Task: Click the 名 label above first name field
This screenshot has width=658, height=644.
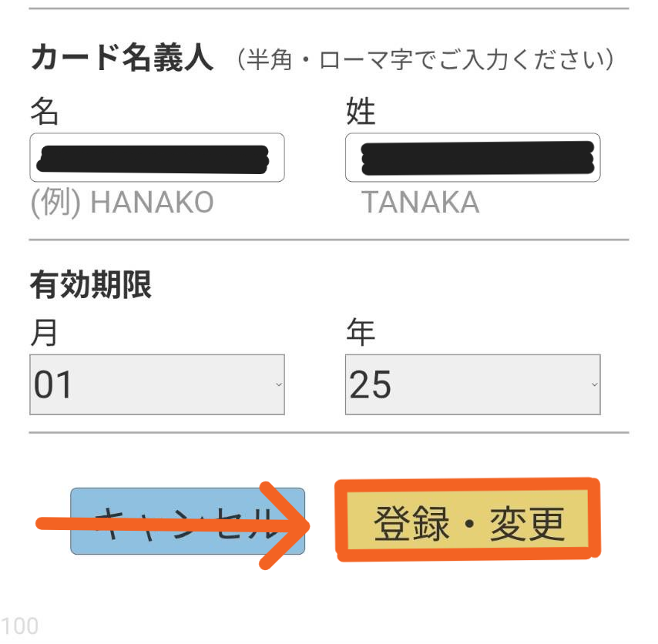Action: coord(44,112)
